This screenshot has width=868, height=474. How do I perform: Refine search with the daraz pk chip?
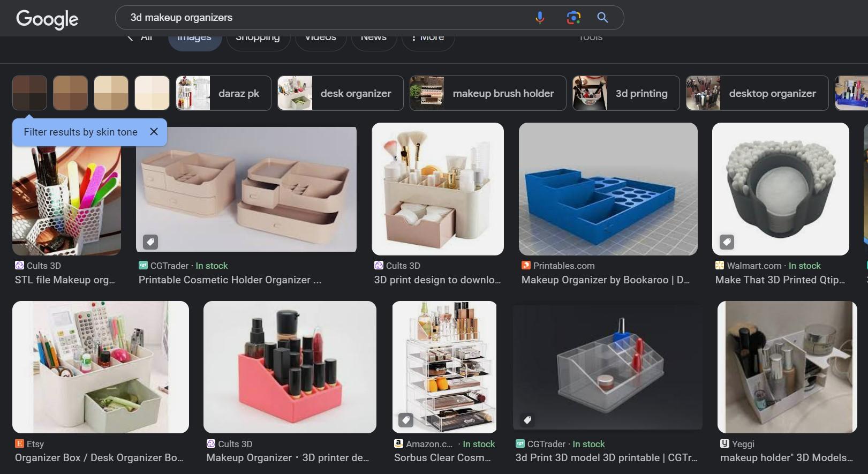point(223,93)
